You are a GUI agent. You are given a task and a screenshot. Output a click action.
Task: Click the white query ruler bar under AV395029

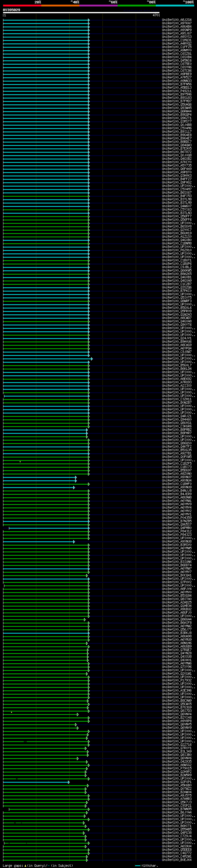(81, 13)
